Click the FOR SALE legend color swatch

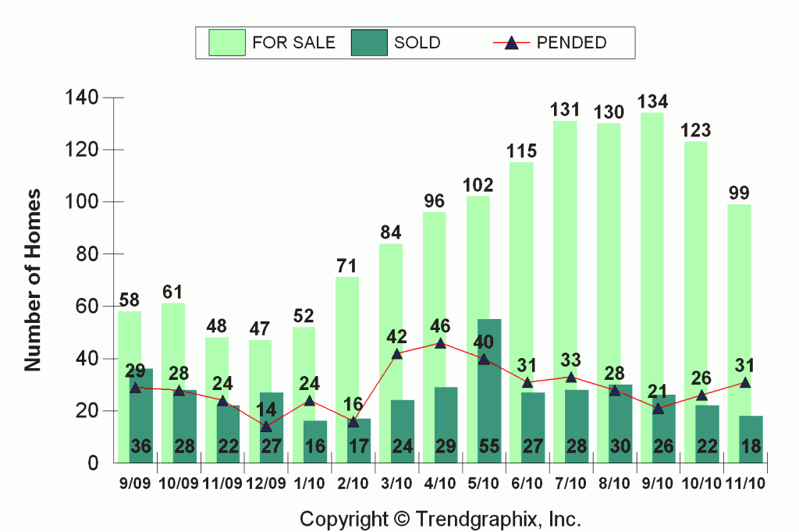click(227, 43)
